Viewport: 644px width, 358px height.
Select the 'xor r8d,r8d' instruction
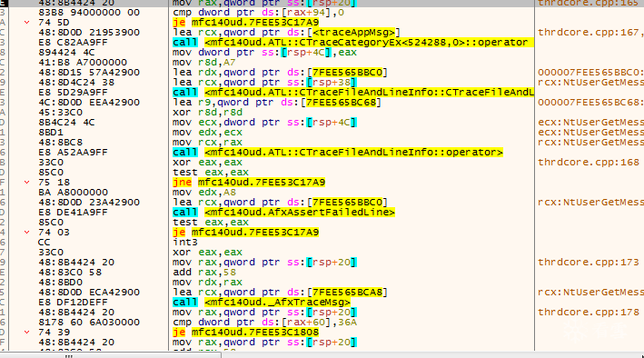[207, 112]
